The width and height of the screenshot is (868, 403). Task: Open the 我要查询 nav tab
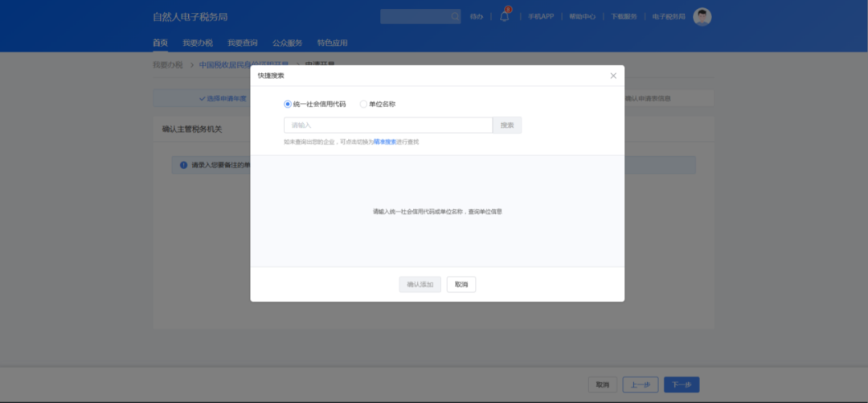point(242,43)
